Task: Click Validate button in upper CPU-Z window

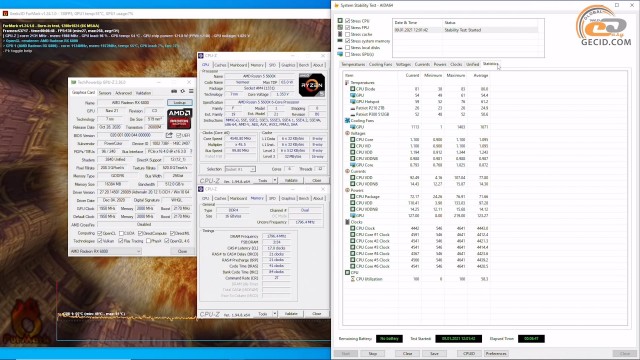Action: [291, 180]
